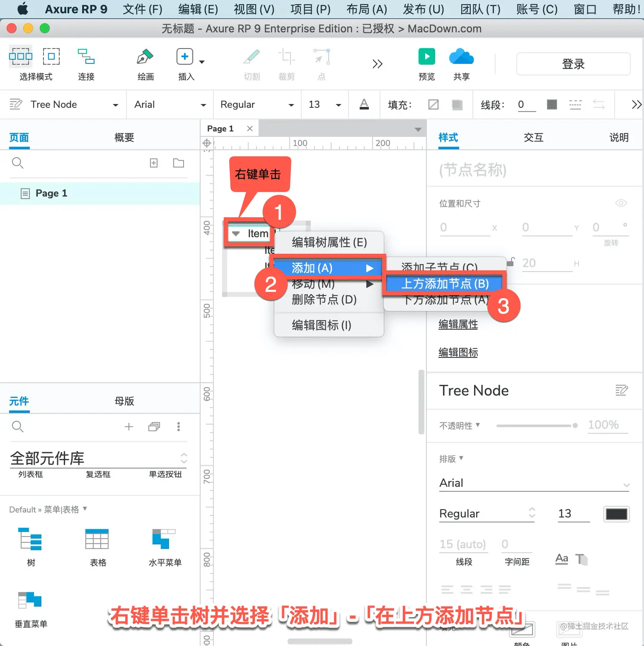Click the text color A icon
The height and width of the screenshot is (646, 644).
pyautogui.click(x=364, y=104)
